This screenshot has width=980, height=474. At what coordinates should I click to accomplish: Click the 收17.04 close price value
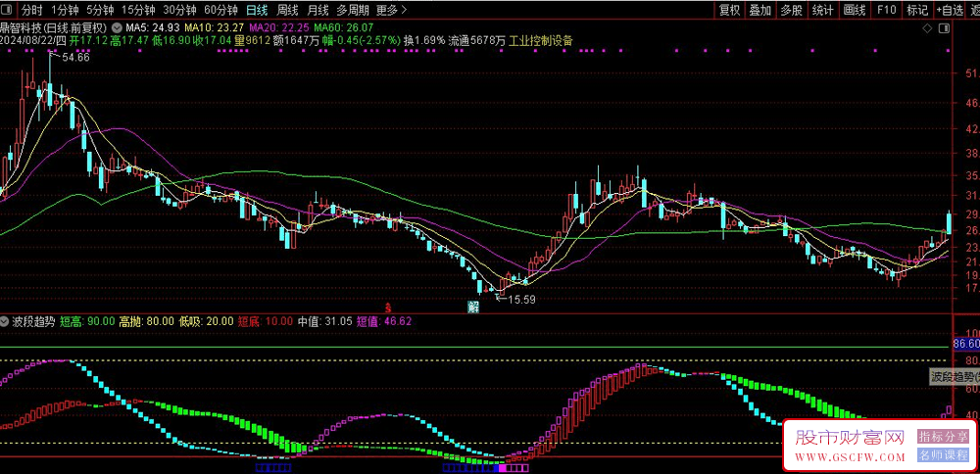click(214, 40)
